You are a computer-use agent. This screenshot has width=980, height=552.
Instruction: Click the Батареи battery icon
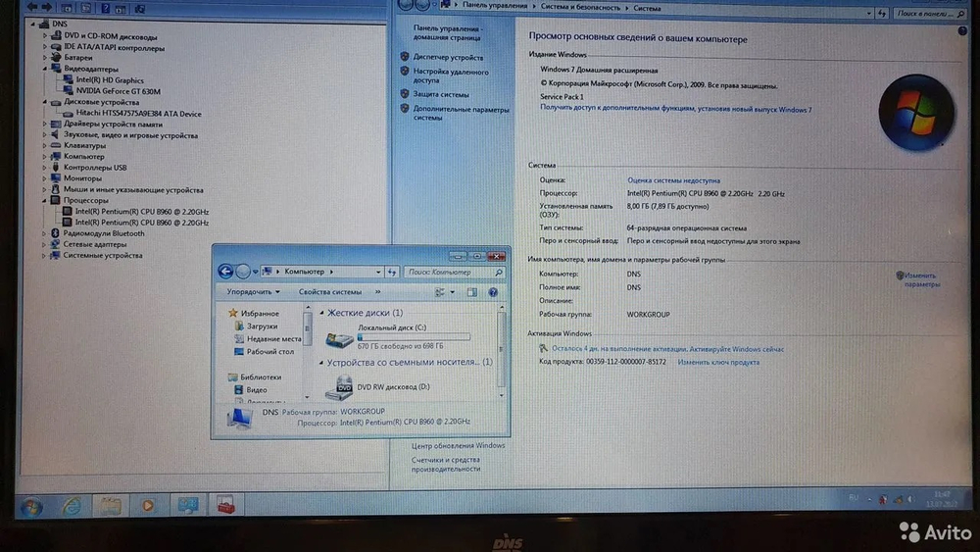pos(56,58)
